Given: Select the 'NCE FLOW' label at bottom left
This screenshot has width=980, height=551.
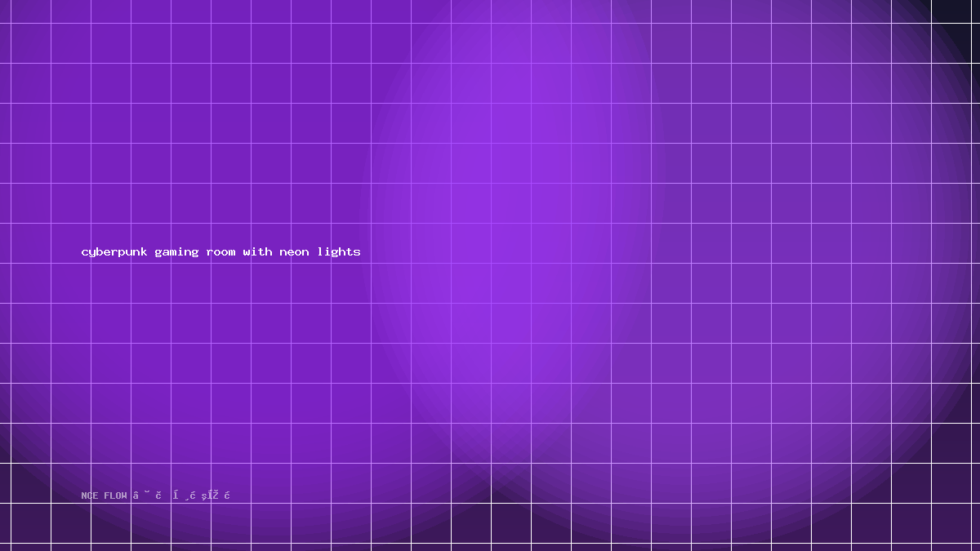Looking at the screenshot, I should tap(105, 495).
